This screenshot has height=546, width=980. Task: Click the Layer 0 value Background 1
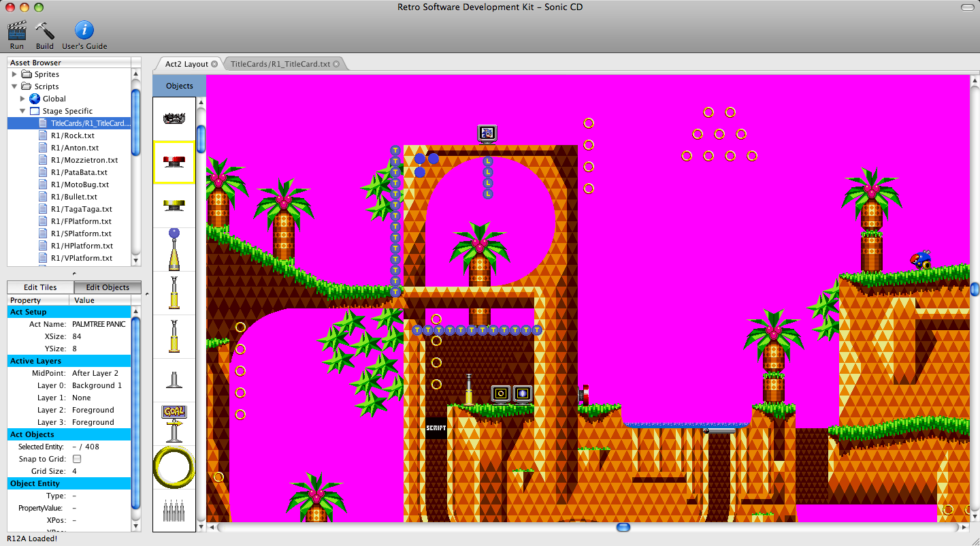pos(97,385)
